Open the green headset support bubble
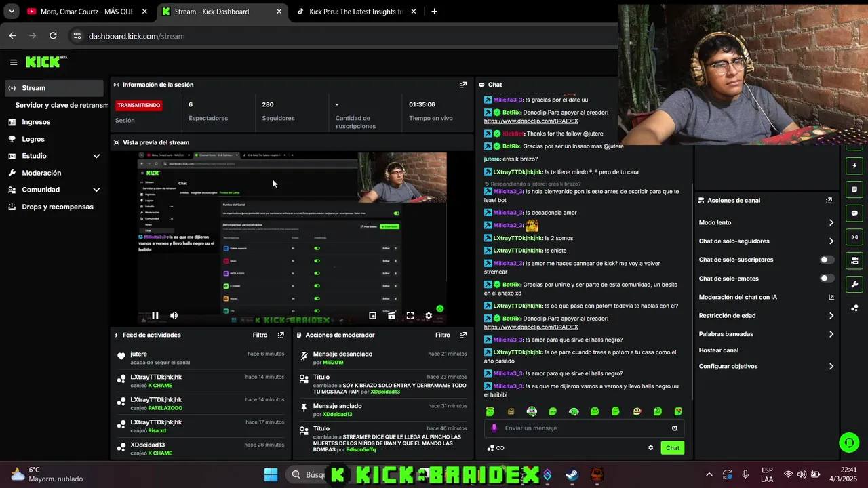This screenshot has height=488, width=868. tap(849, 443)
